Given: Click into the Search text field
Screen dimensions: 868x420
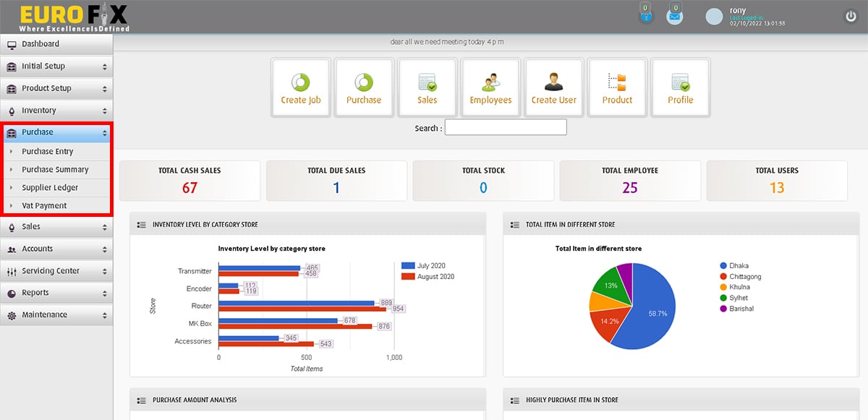Looking at the screenshot, I should point(506,128).
